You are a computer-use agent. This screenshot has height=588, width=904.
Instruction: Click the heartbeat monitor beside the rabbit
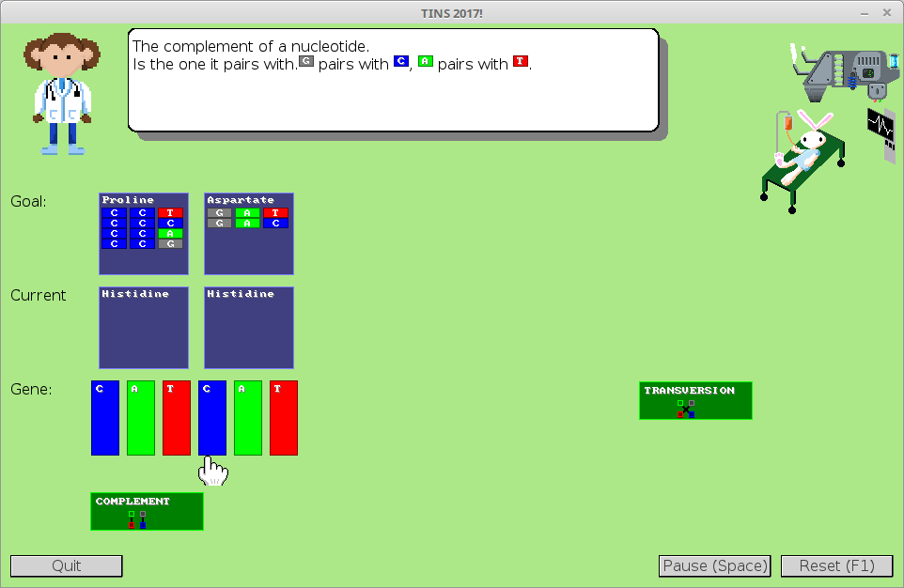click(881, 131)
